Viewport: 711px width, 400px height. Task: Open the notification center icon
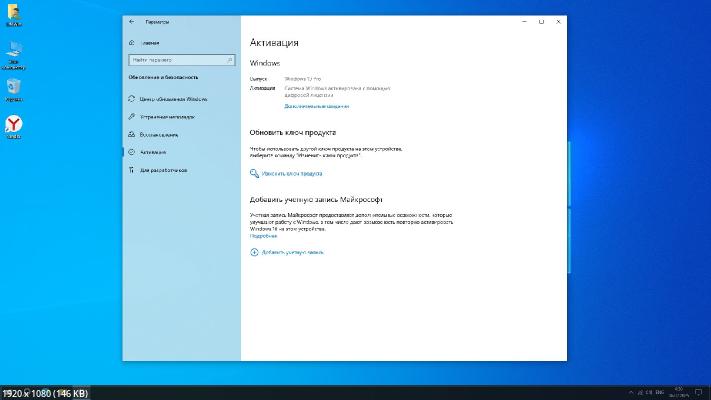point(698,392)
